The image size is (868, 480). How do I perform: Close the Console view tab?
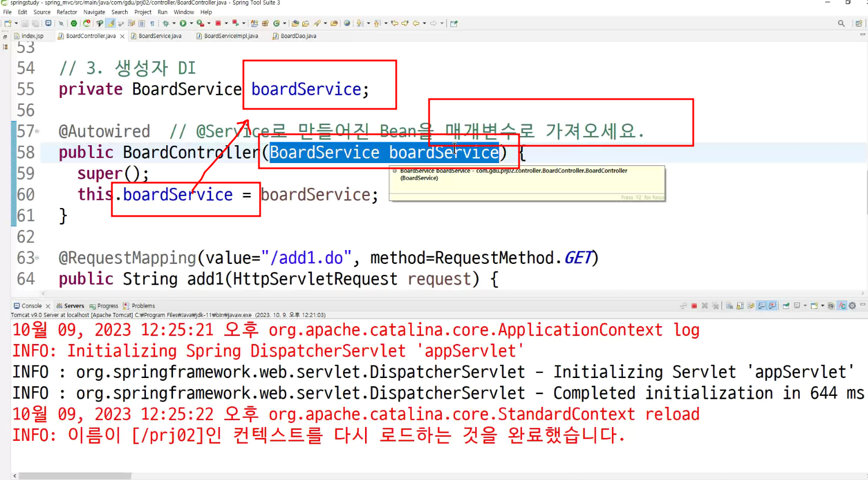coord(48,306)
